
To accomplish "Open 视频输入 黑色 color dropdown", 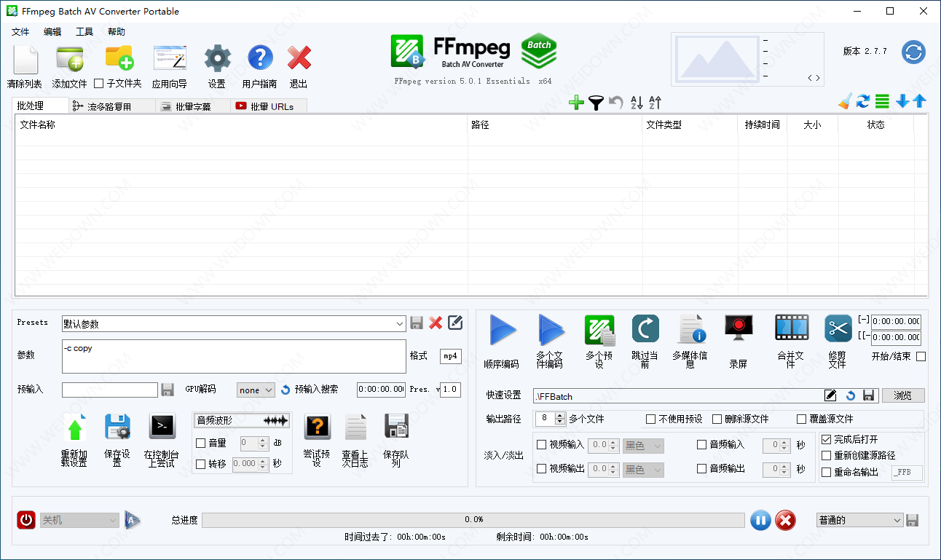I will pyautogui.click(x=643, y=446).
